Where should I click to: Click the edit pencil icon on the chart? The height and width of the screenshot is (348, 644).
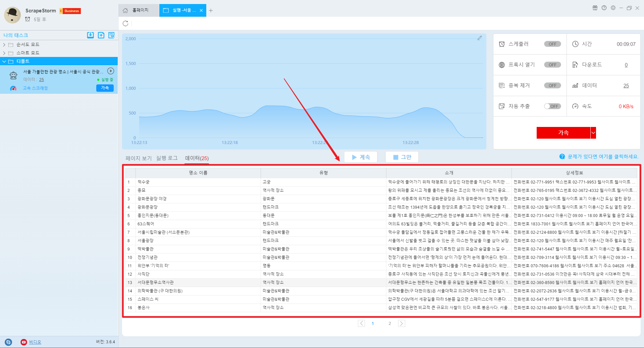click(x=480, y=38)
